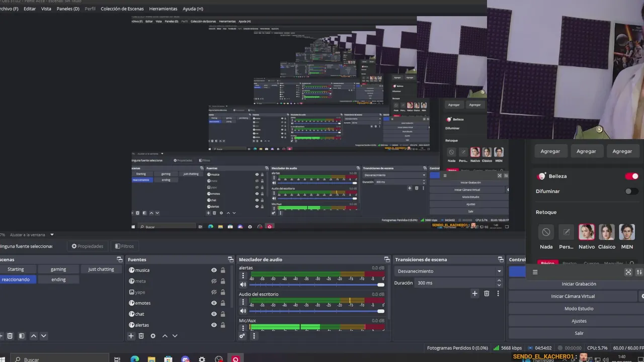Click the Audio del escritorio volume slider
The image size is (644, 362).
point(315,311)
